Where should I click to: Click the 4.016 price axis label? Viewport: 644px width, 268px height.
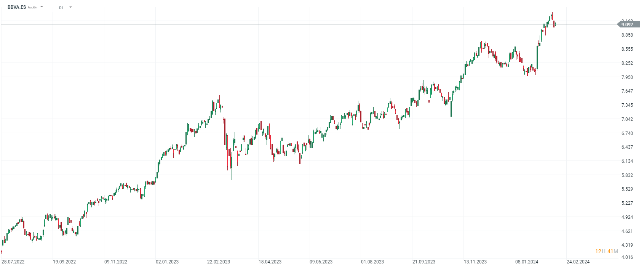click(x=627, y=257)
